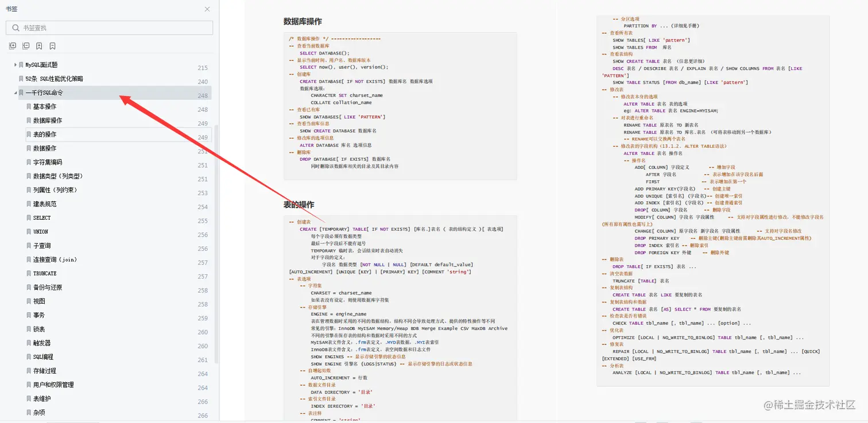Expand all bookmarks with the plus icon

click(13, 46)
